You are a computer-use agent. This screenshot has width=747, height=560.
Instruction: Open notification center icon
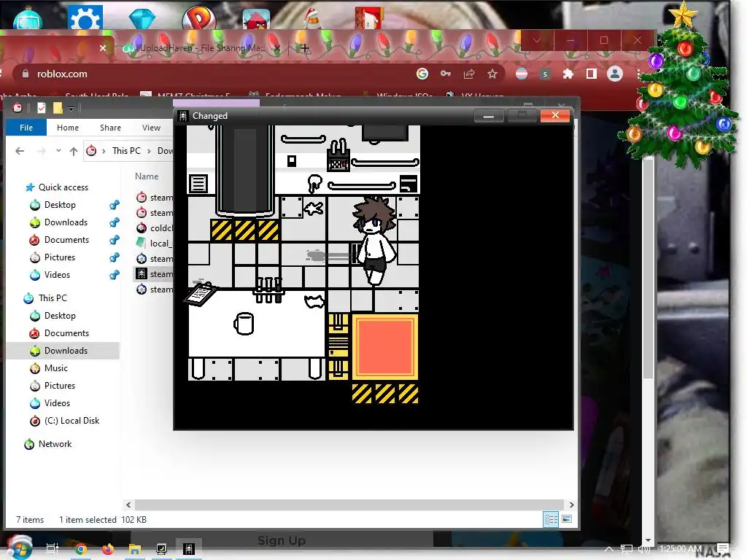pos(723,548)
